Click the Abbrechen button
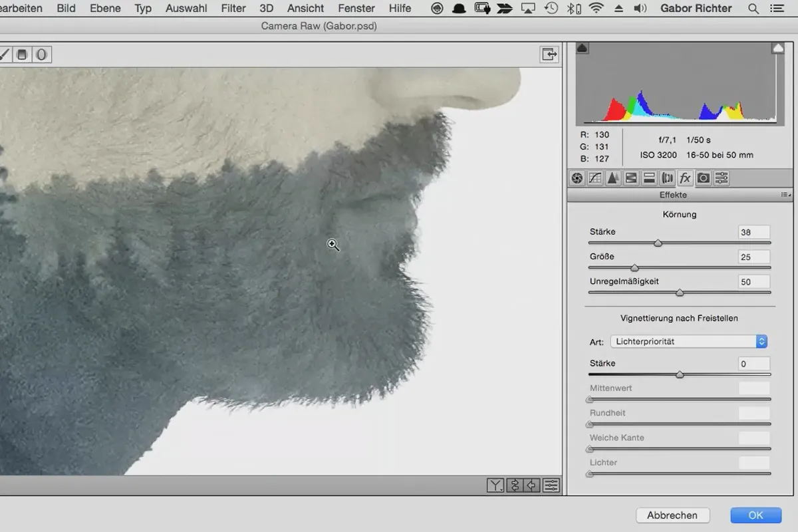This screenshot has height=532, width=798. pyautogui.click(x=672, y=515)
